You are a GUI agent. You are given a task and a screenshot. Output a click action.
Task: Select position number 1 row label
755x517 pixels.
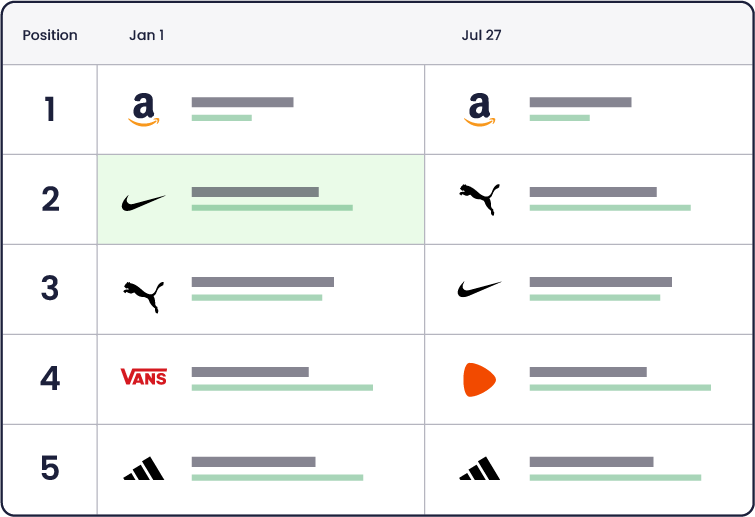click(50, 109)
